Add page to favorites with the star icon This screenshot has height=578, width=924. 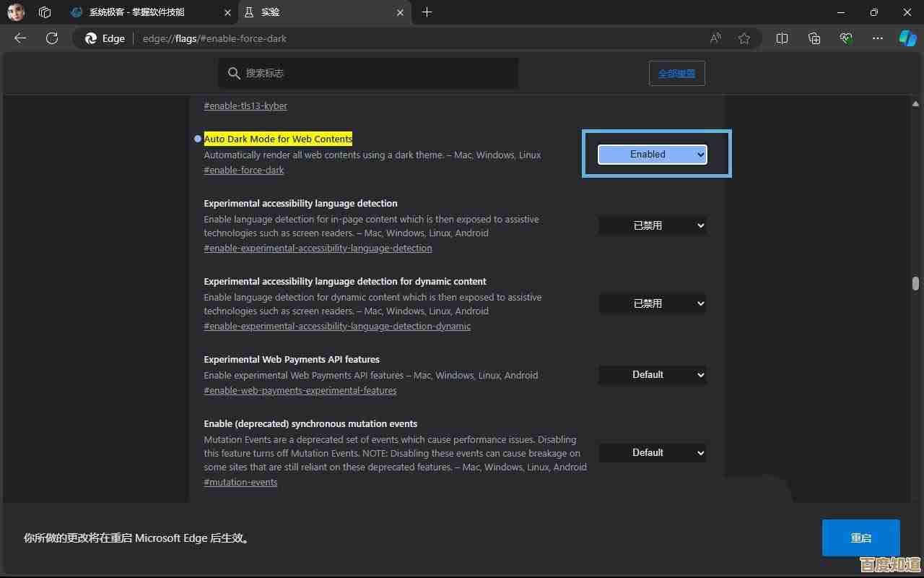coord(744,38)
